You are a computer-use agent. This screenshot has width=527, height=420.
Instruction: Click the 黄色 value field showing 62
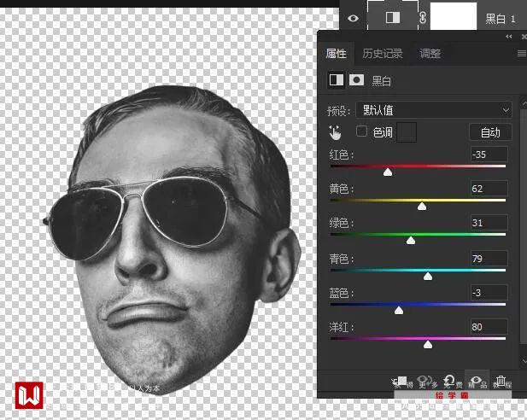click(x=489, y=189)
